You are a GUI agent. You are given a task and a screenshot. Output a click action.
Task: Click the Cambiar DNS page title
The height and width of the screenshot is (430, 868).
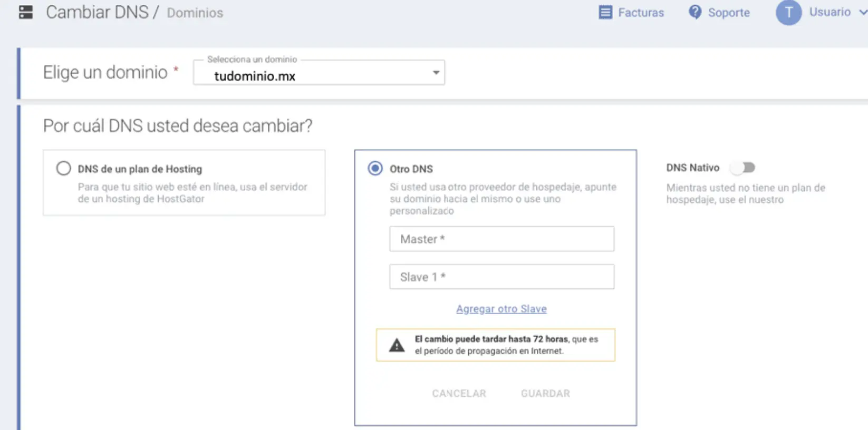tap(97, 12)
